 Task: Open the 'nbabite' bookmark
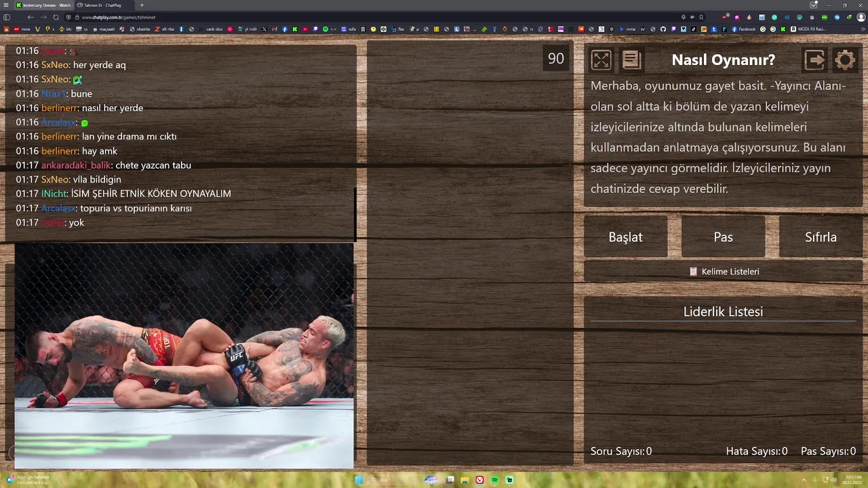[140, 29]
